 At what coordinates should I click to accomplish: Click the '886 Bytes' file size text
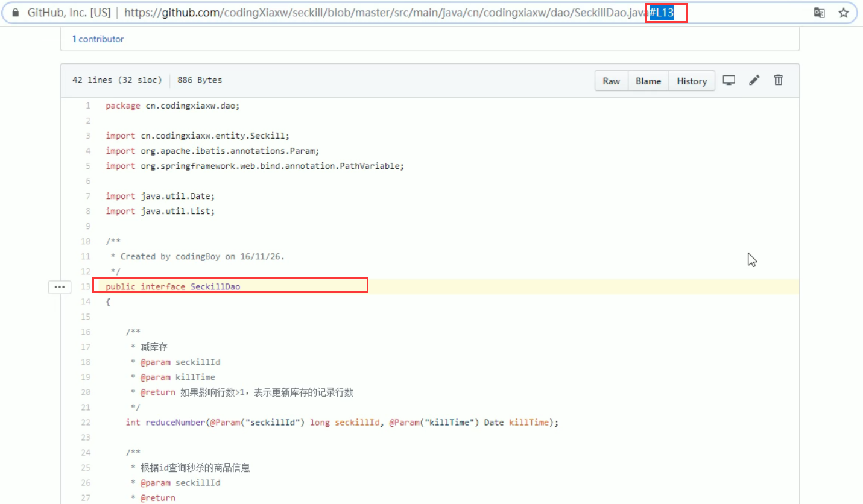coord(200,80)
